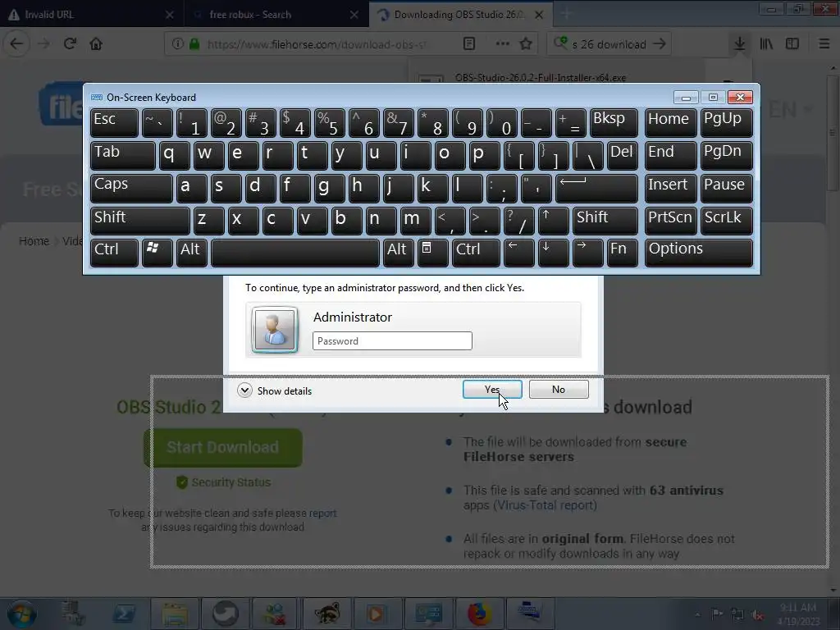Open Windows Explorer folder on taskbar
Image resolution: width=840 pixels, height=630 pixels.
click(175, 614)
